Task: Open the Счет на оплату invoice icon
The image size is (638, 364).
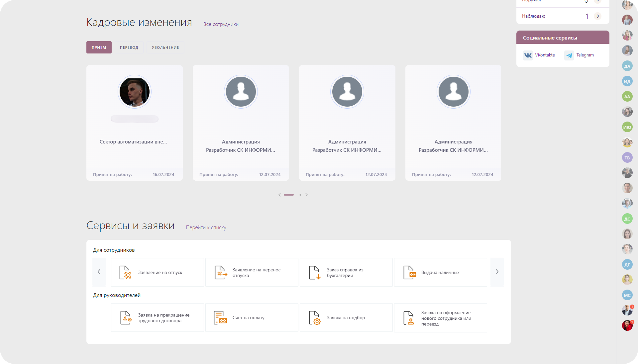Action: click(220, 318)
